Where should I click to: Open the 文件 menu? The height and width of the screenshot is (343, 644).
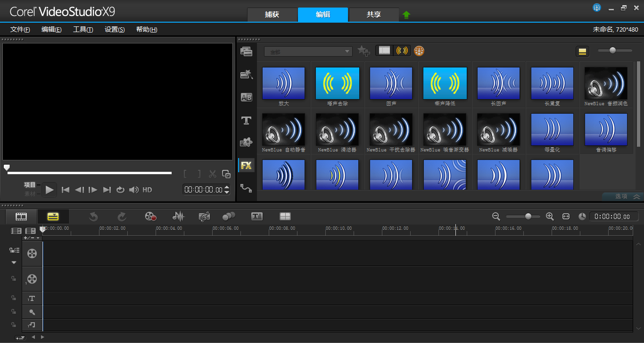[20, 29]
